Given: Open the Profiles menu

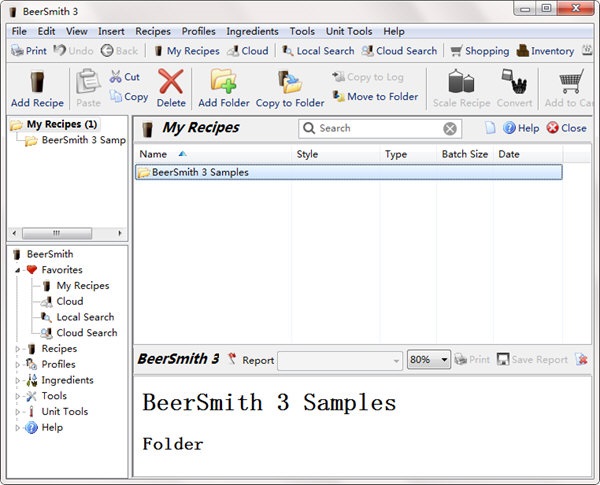Looking at the screenshot, I should (x=198, y=31).
